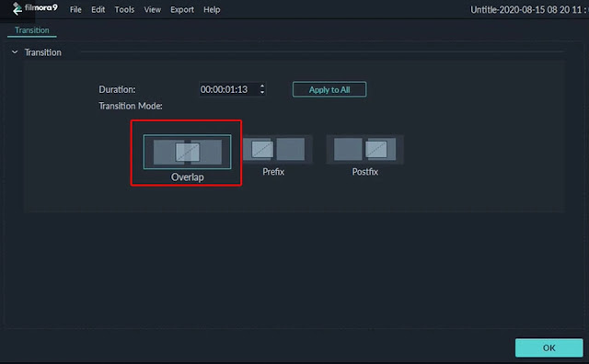This screenshot has height=364, width=589.
Task: Decrease duration with stepper down arrow
Action: tap(262, 92)
